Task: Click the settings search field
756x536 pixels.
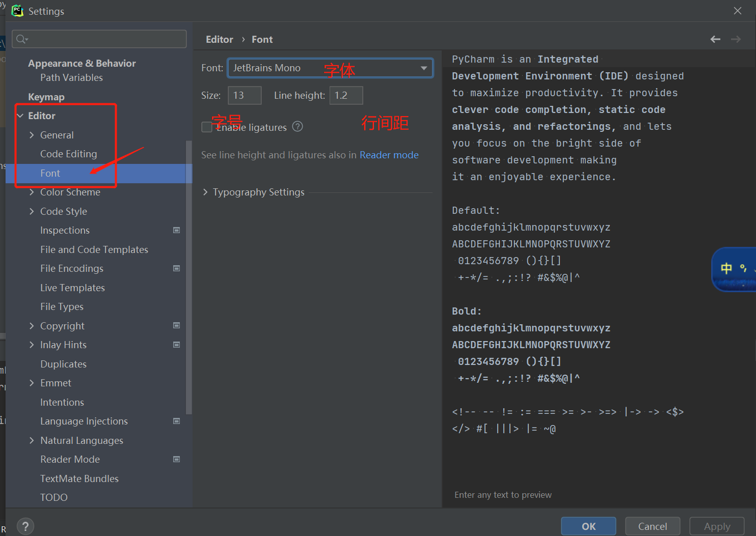Action: coord(99,39)
